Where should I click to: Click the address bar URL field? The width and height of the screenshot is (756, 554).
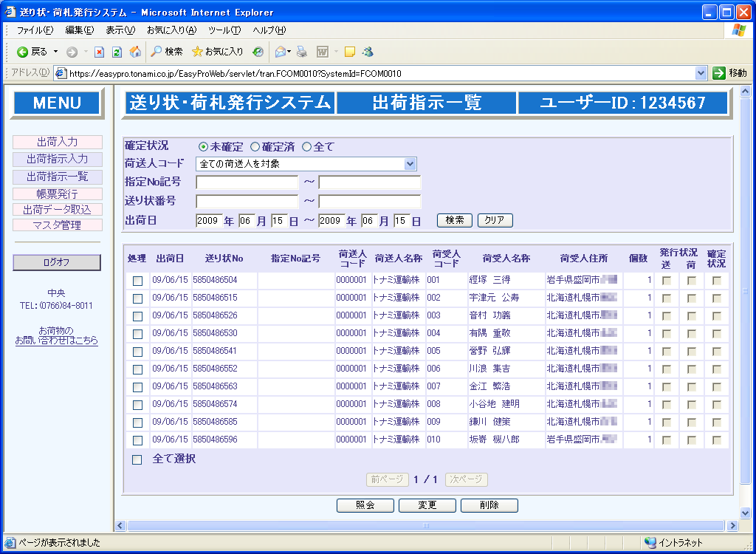click(381, 73)
